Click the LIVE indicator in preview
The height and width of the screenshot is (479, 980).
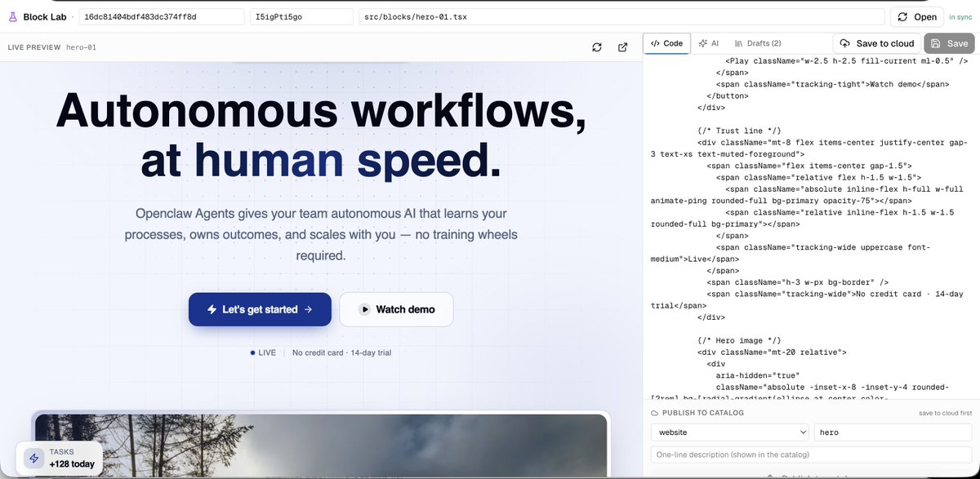pos(263,353)
